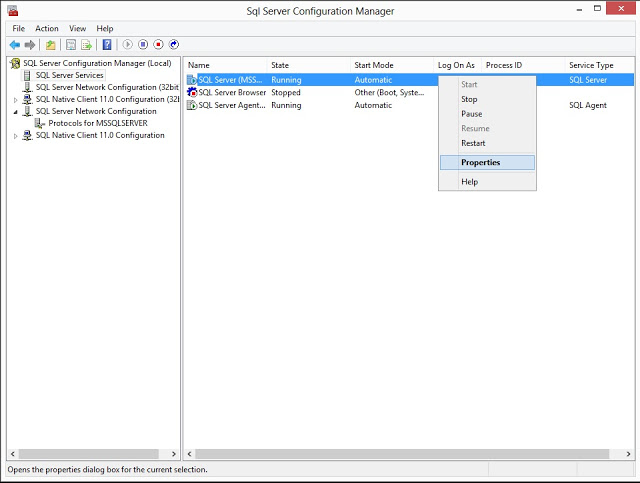Click the SQL Server (MSS...) service icon
640x483 pixels.
point(192,80)
